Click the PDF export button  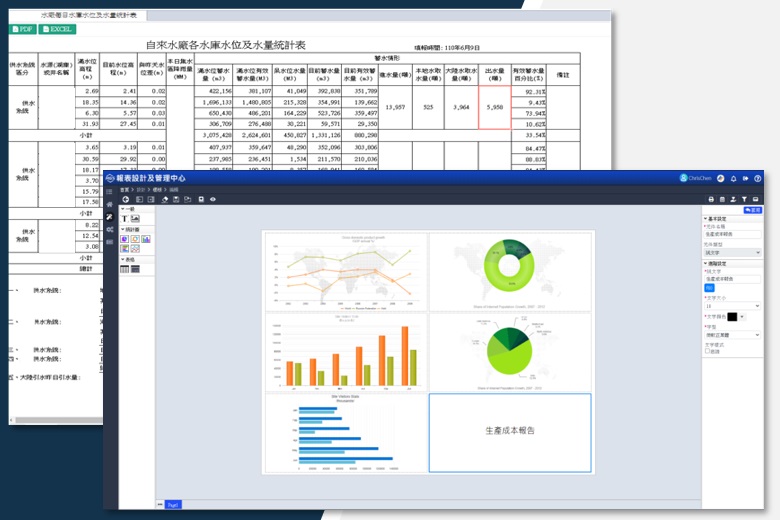click(22, 30)
